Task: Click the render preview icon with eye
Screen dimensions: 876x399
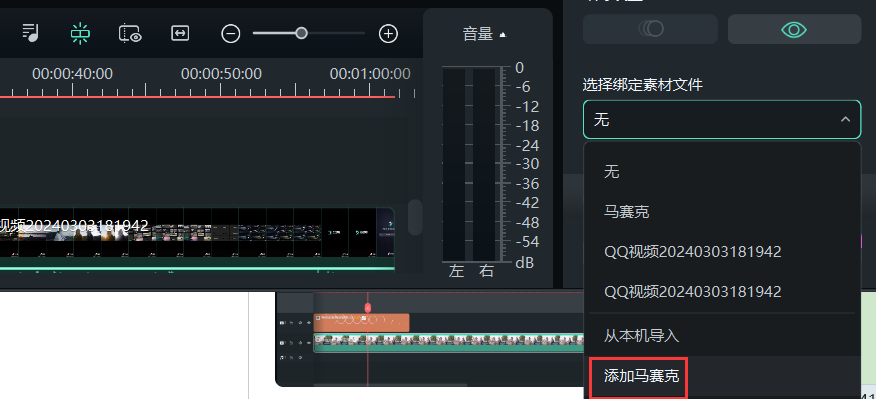Action: pos(131,34)
